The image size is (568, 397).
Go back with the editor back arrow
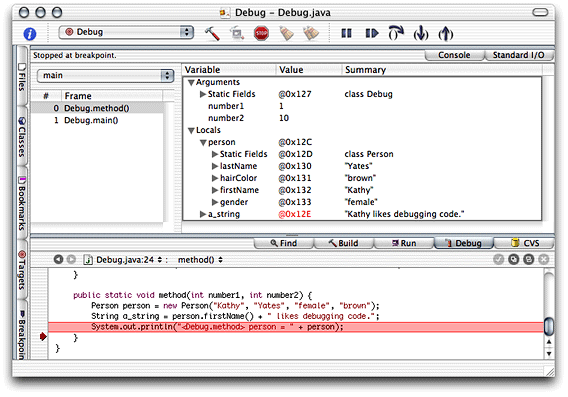click(58, 259)
